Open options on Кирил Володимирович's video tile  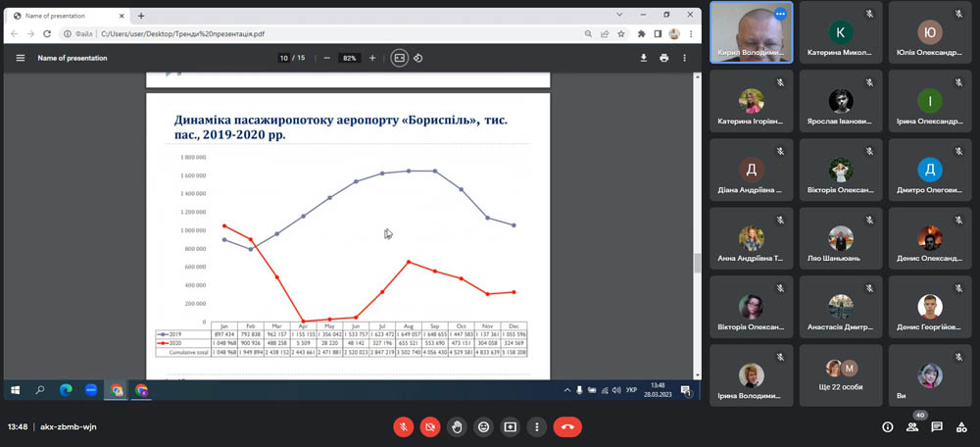coord(780,14)
